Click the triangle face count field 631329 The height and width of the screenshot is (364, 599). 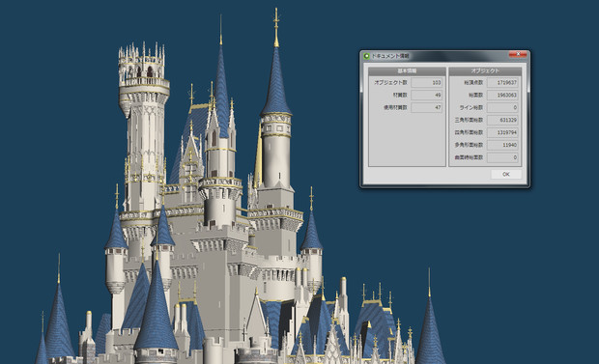pyautogui.click(x=502, y=120)
